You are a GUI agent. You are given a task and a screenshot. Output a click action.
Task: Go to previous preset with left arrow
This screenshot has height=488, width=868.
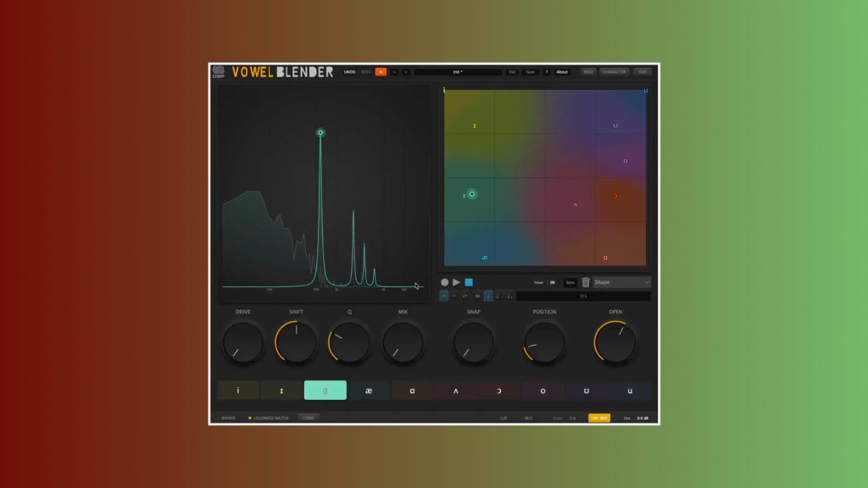pos(394,72)
